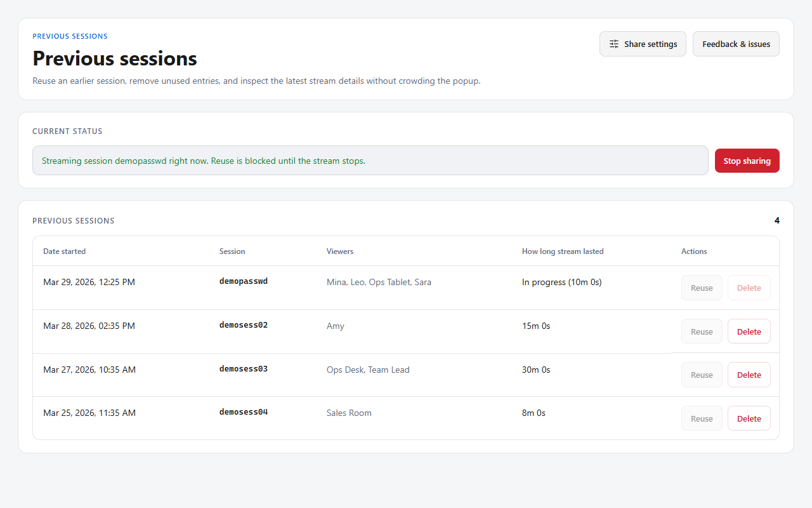Click the Viewers column header
The height and width of the screenshot is (508, 812).
(340, 251)
